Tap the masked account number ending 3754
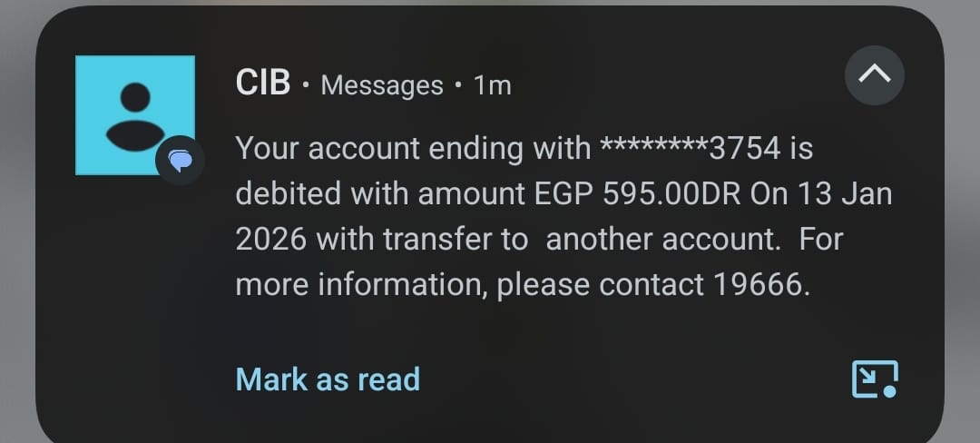 (691, 147)
